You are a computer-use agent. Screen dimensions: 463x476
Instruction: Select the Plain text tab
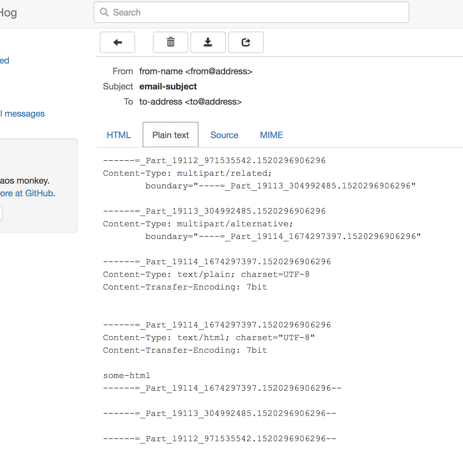pos(170,135)
